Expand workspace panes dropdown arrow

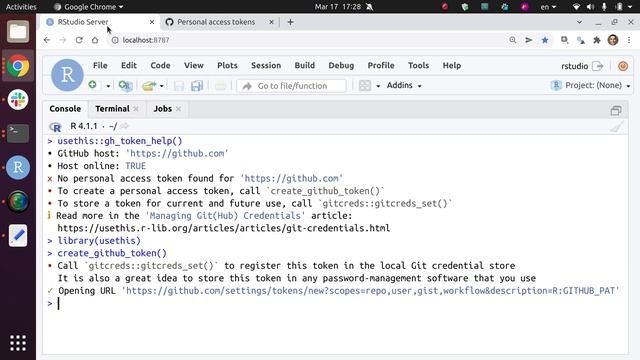click(x=378, y=86)
